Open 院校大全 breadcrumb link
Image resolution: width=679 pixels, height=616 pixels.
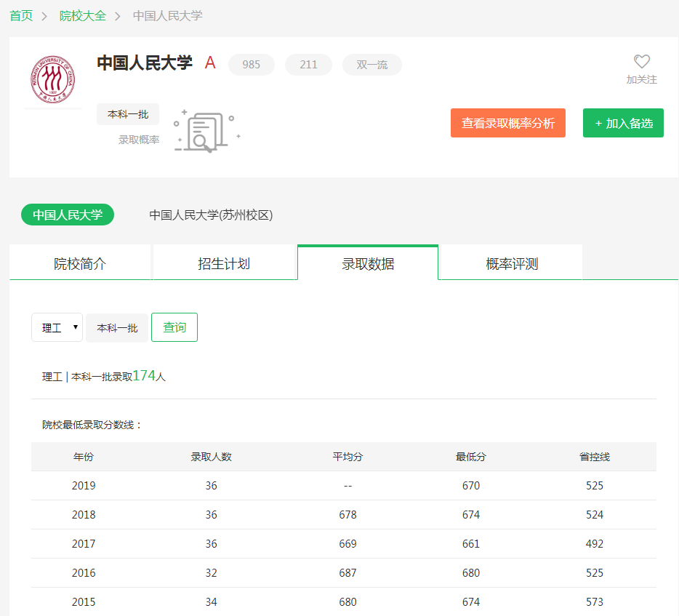click(83, 15)
